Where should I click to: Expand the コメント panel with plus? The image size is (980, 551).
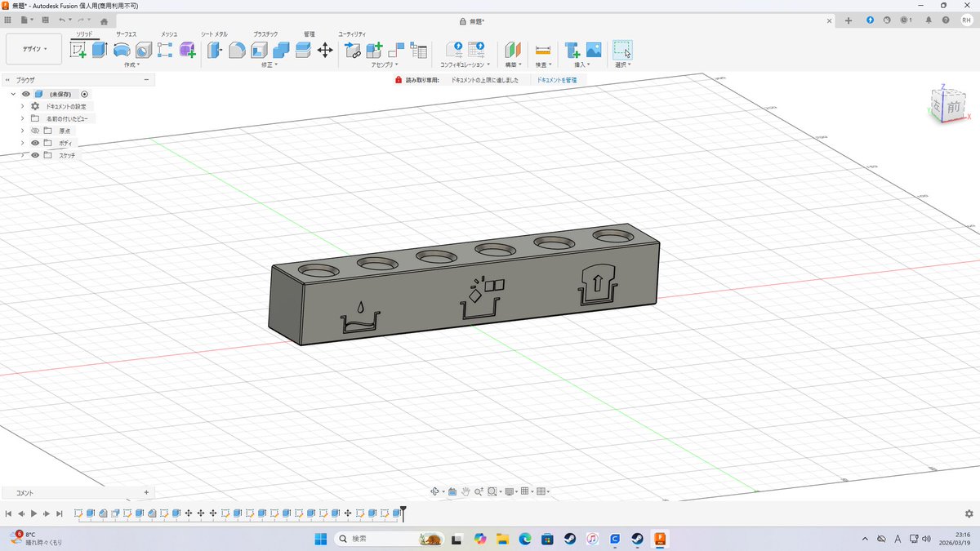(146, 492)
